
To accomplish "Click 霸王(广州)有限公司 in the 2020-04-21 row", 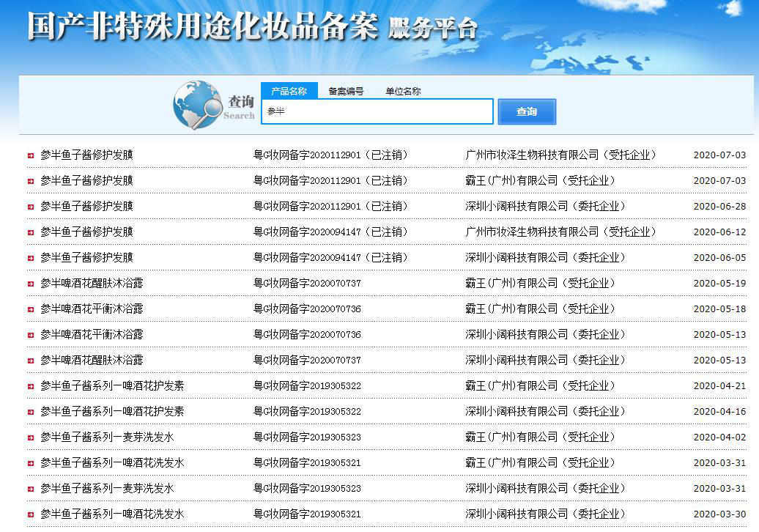I will 511,385.
